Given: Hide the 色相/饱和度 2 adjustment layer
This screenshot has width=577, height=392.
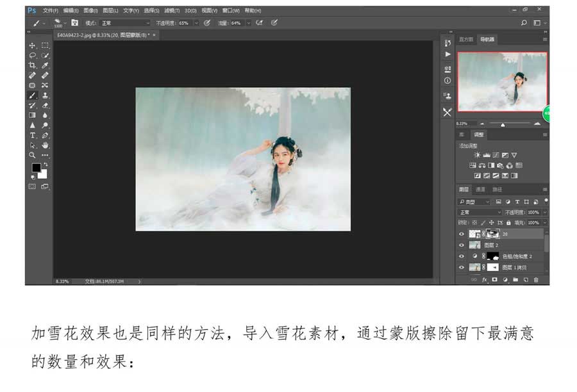Looking at the screenshot, I should (462, 256).
